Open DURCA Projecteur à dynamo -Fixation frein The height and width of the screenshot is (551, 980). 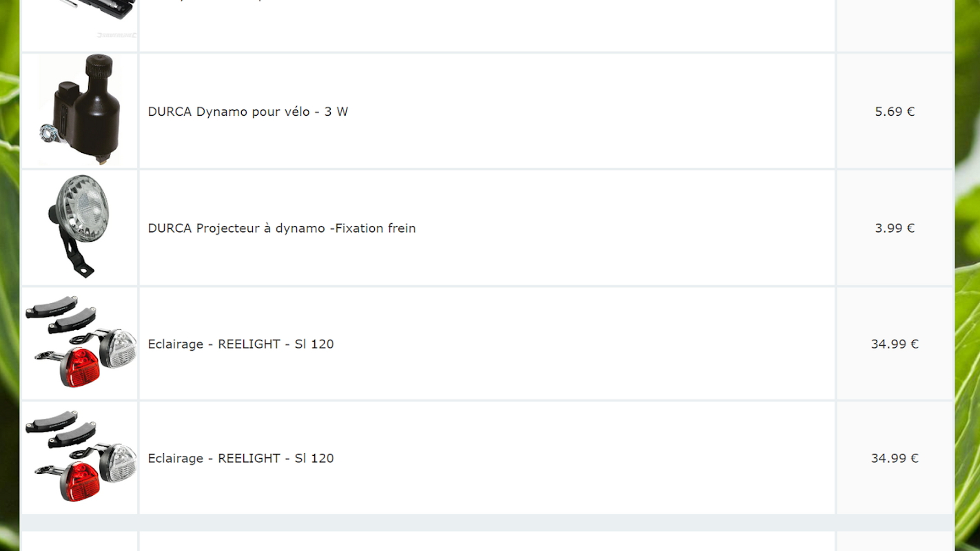tap(282, 228)
